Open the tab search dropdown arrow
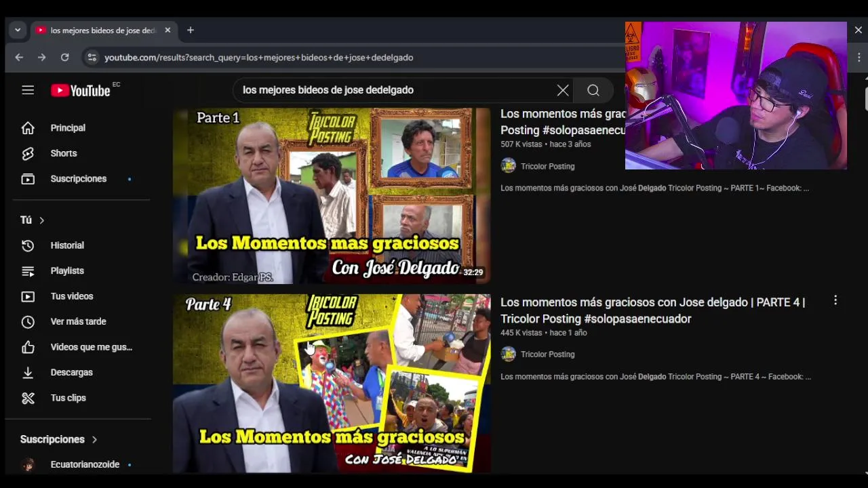 click(18, 30)
